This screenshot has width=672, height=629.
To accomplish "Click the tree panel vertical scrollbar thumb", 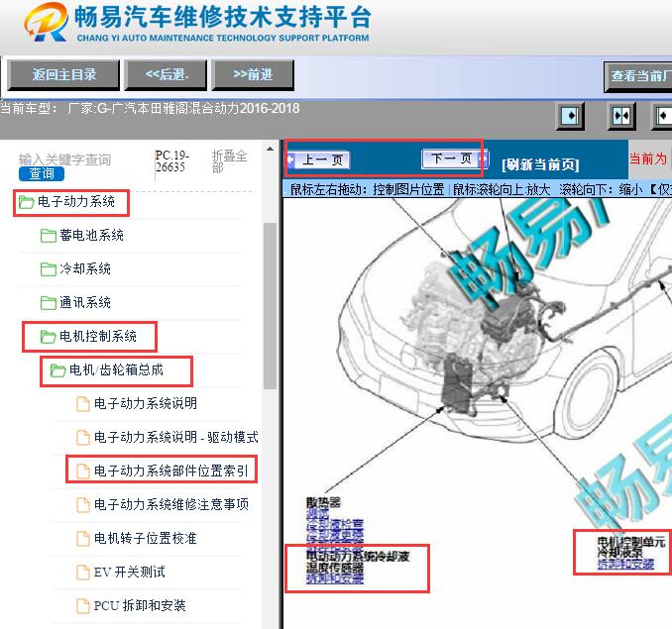I will click(x=270, y=306).
